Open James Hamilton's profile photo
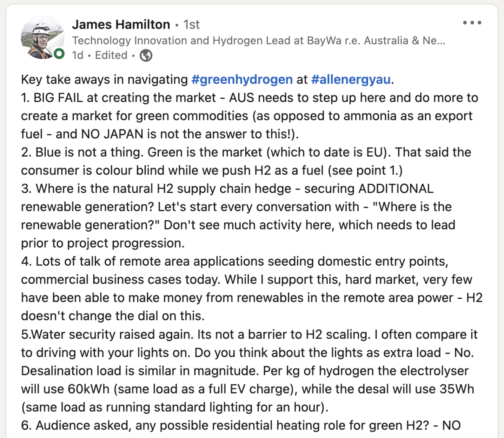 42,38
